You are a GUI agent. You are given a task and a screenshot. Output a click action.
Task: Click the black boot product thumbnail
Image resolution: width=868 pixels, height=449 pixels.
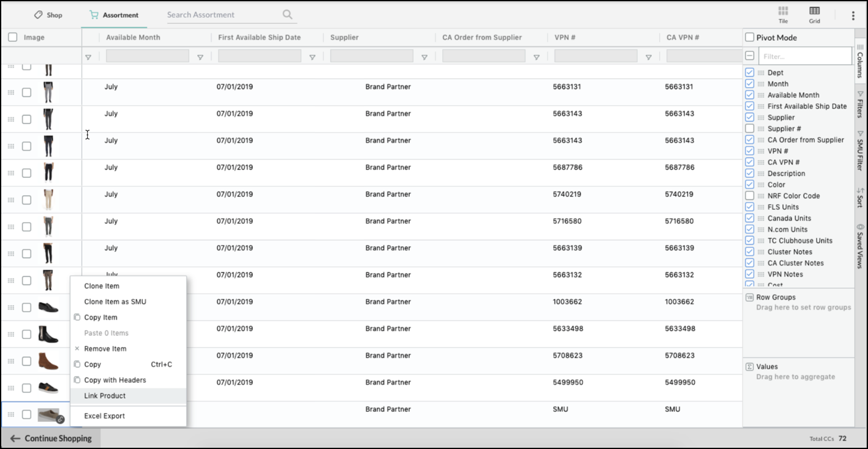[48, 334]
